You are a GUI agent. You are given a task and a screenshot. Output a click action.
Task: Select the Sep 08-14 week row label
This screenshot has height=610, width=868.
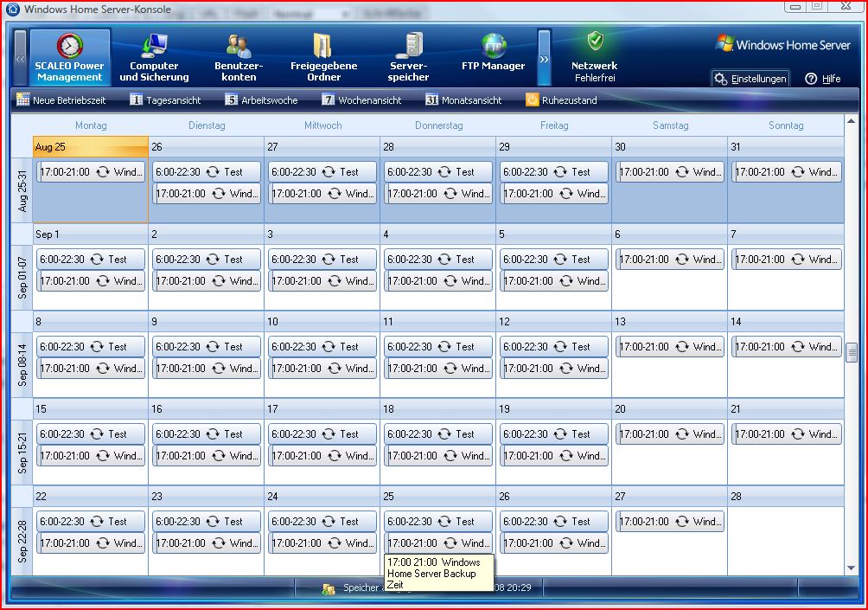click(x=22, y=365)
